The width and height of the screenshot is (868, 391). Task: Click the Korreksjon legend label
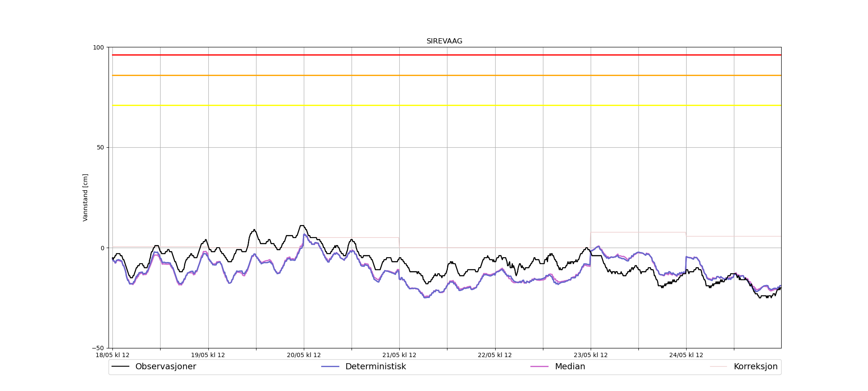click(756, 367)
